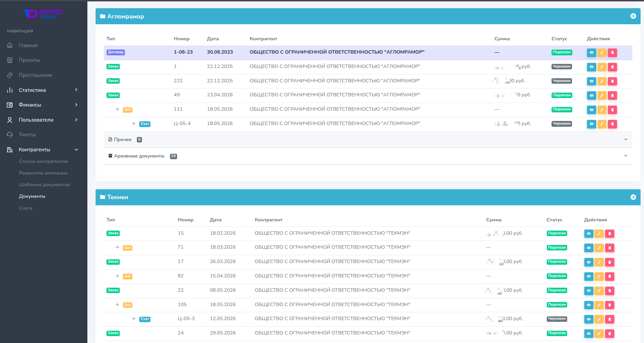Expand the Архивные документы section
The image size is (644, 343).
tap(368, 156)
